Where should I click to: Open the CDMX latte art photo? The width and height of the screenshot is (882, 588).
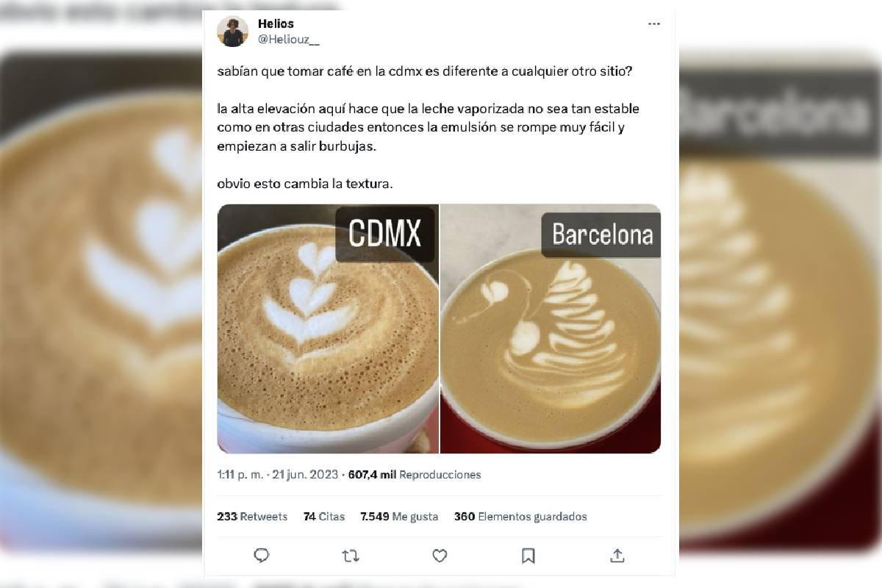tap(328, 329)
